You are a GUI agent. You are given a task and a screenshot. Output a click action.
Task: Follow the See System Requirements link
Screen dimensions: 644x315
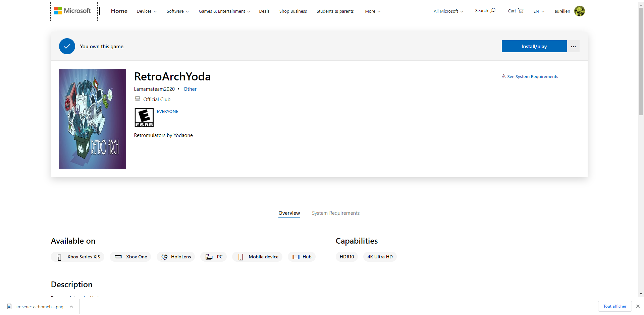532,77
